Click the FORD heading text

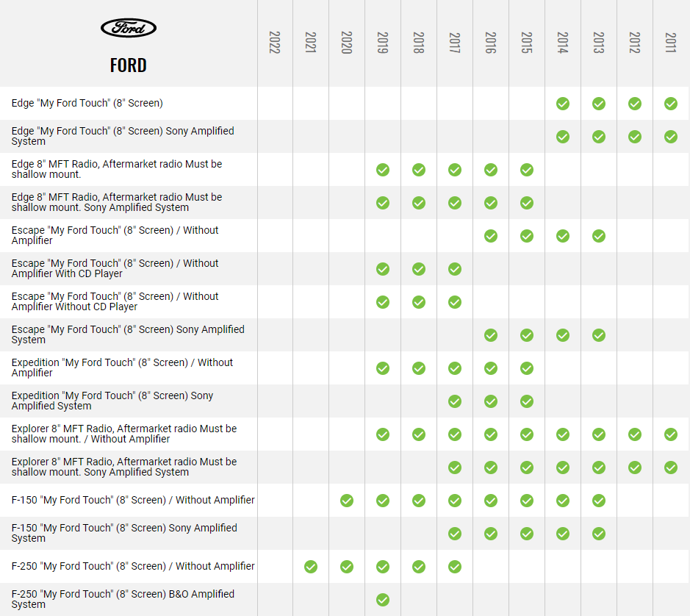tap(129, 65)
